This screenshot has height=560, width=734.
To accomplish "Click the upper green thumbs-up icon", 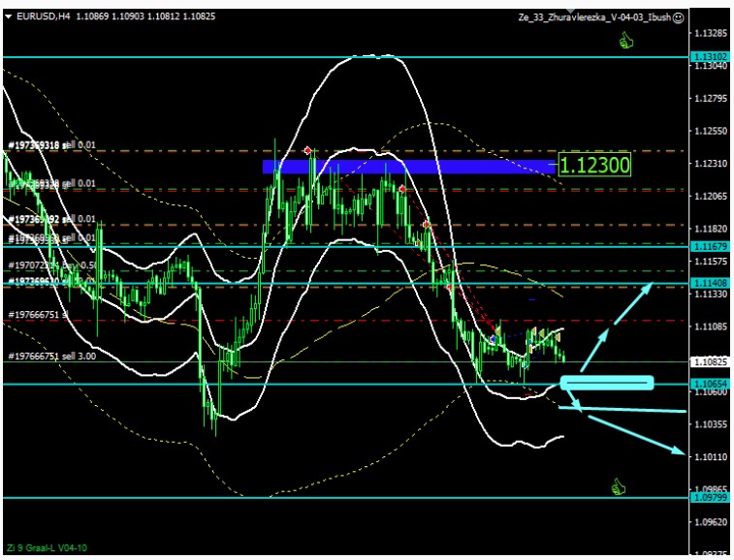I will [626, 41].
